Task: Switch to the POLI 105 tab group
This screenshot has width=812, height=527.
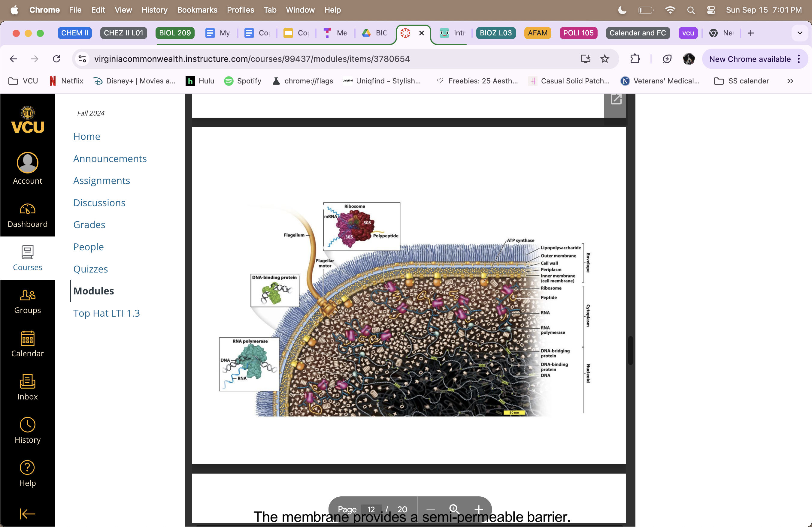Action: pos(578,33)
